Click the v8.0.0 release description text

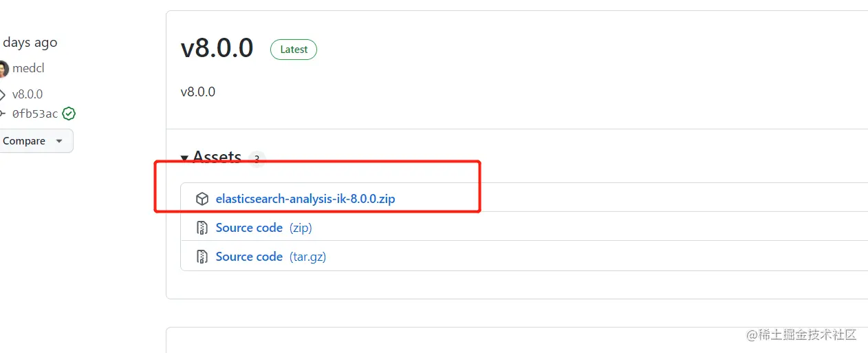click(198, 92)
